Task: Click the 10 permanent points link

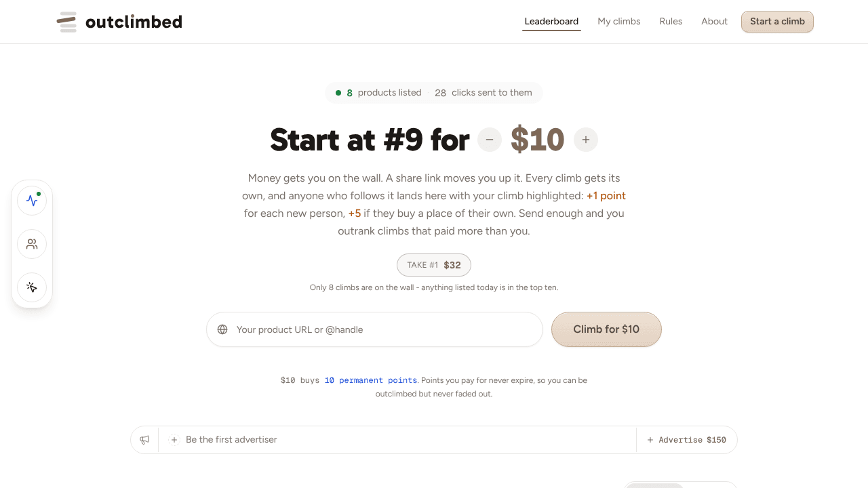Action: pos(370,380)
